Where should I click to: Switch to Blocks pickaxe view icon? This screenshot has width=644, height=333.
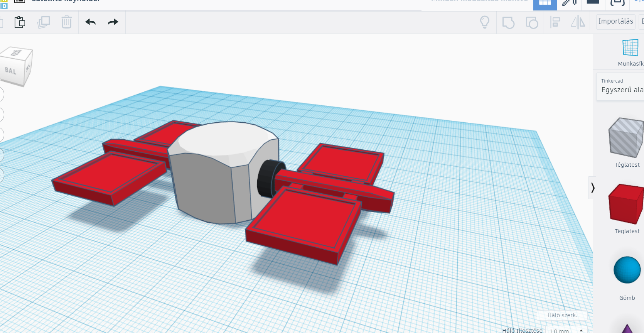point(569,3)
